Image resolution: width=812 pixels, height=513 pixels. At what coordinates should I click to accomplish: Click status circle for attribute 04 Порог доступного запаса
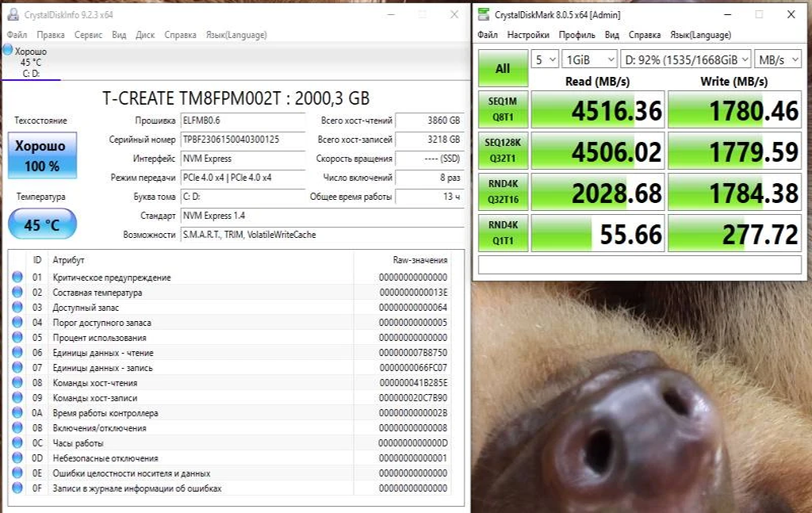point(17,322)
